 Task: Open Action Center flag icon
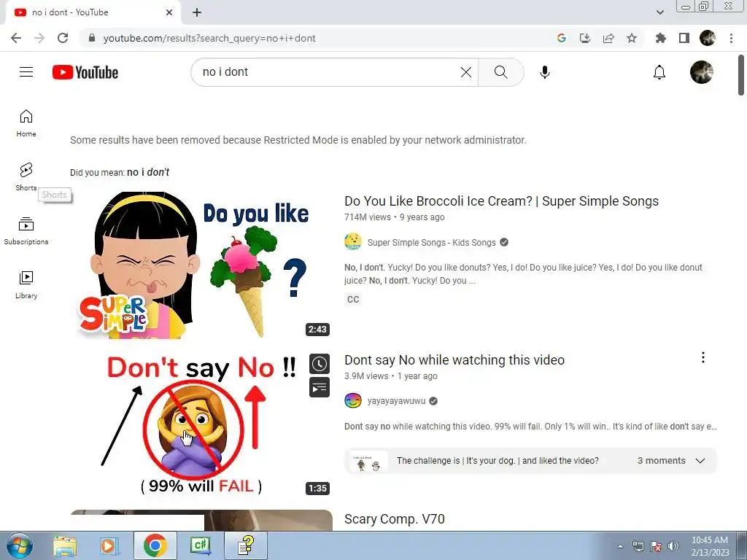click(x=656, y=546)
